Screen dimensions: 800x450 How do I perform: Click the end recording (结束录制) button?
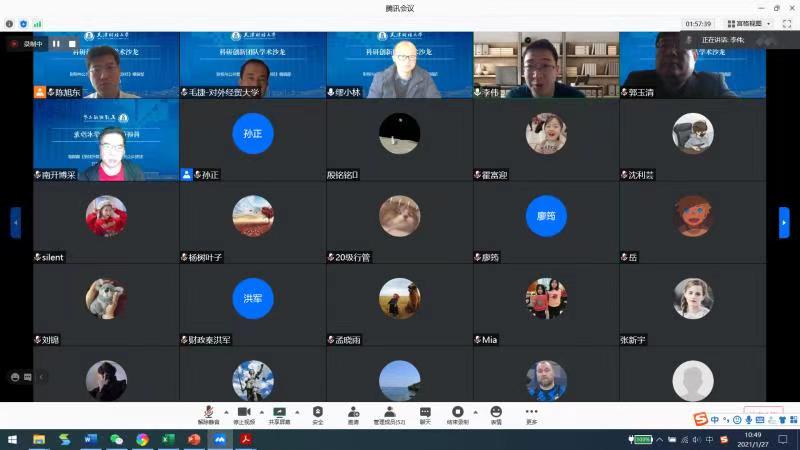(457, 413)
